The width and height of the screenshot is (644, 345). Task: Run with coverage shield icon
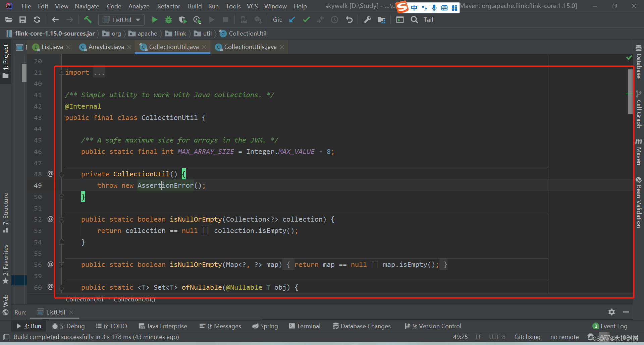click(x=183, y=20)
